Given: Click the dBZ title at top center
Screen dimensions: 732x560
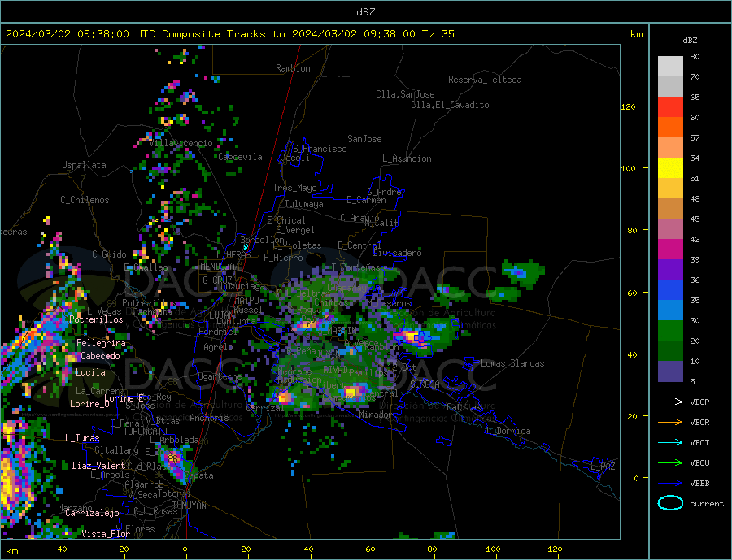Looking at the screenshot, I should (x=365, y=12).
